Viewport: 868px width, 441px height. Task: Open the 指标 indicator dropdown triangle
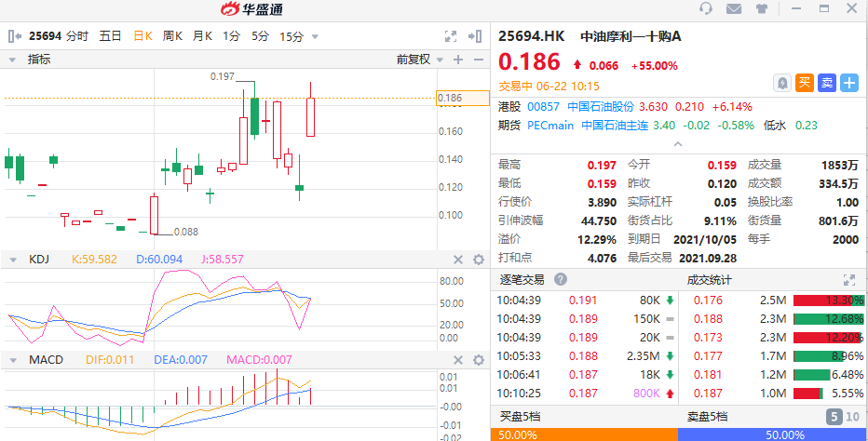pos(13,60)
